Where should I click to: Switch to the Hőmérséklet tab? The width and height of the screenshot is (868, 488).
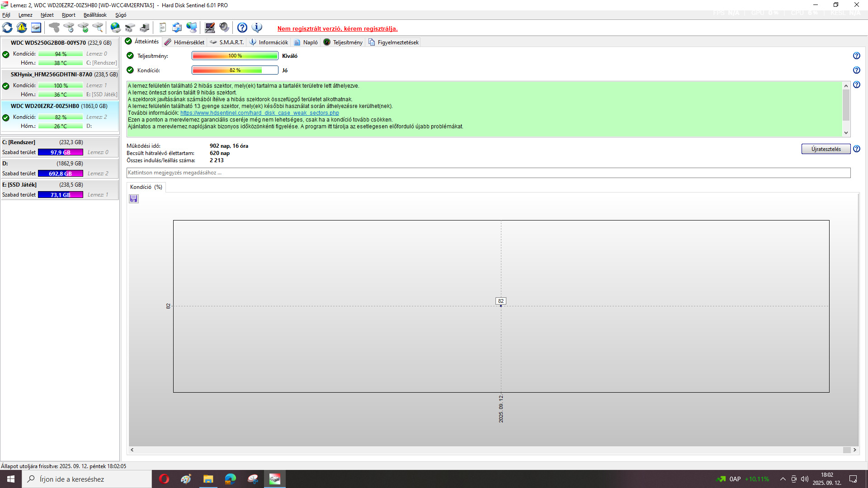click(189, 42)
